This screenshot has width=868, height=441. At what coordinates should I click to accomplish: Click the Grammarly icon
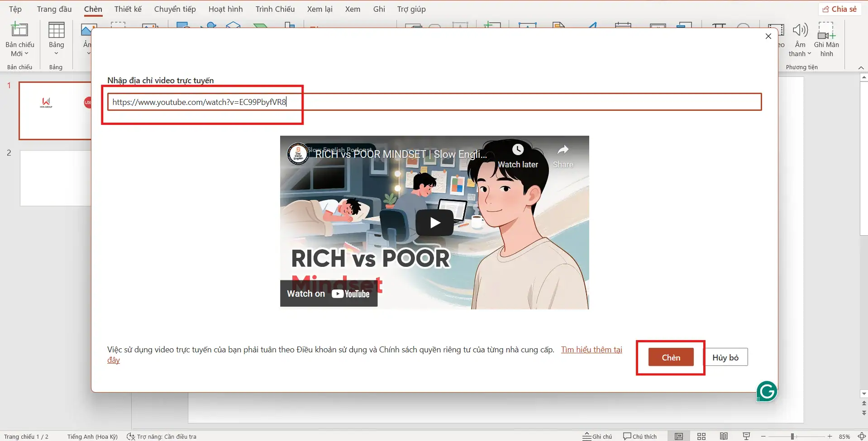[766, 391]
